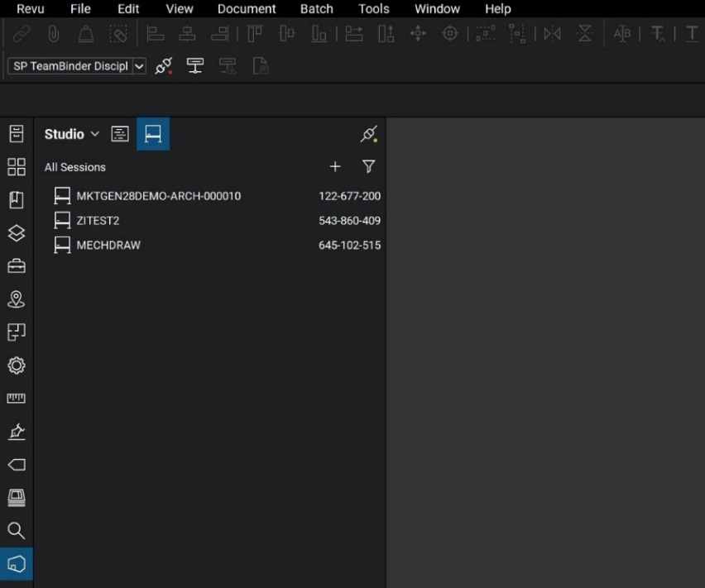The height and width of the screenshot is (588, 705).
Task: Open the Batch menu
Action: [316, 9]
